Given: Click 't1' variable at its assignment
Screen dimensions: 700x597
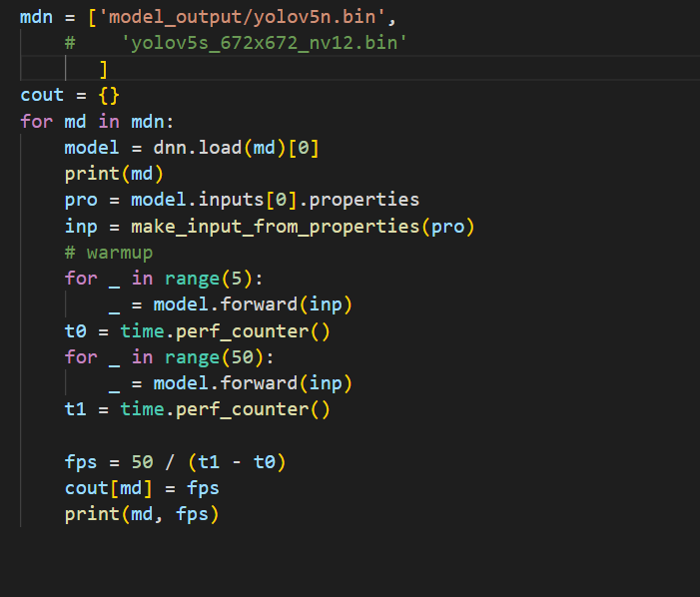Looking at the screenshot, I should (76, 409).
